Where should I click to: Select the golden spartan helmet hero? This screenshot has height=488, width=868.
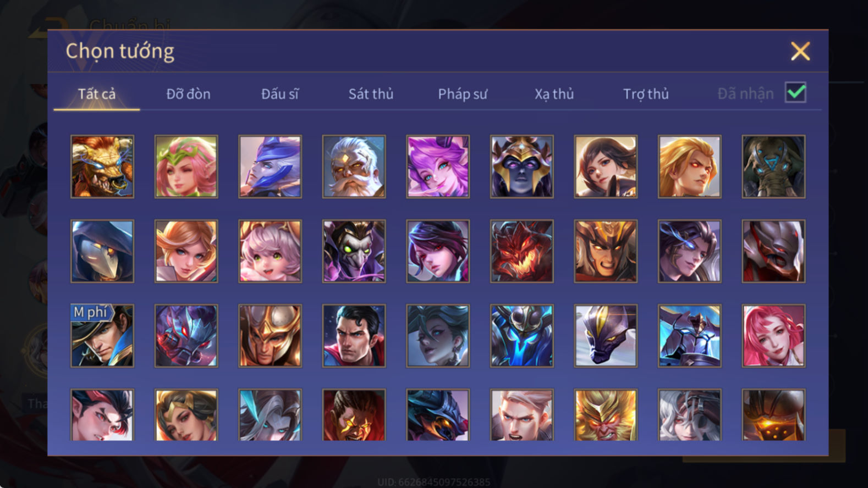coord(270,336)
